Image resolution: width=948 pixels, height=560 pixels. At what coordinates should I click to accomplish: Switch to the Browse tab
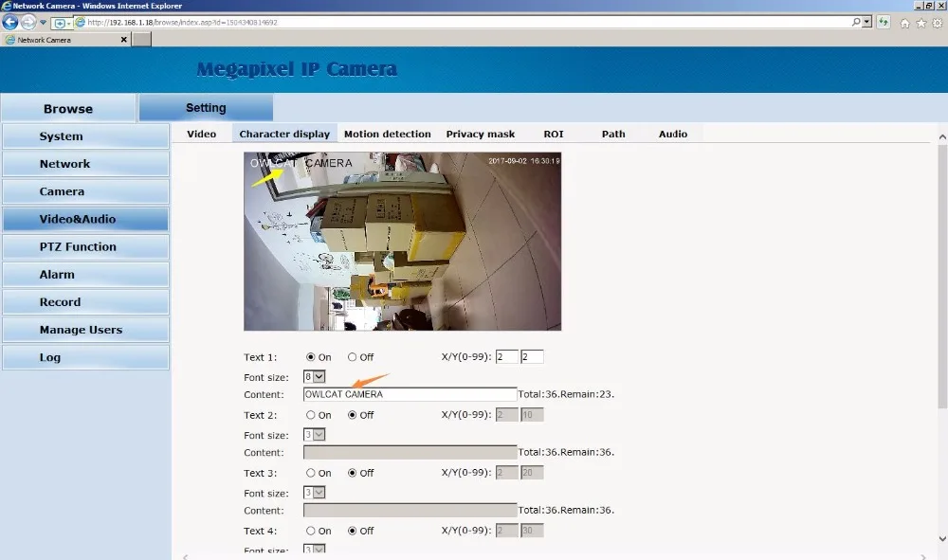68,109
